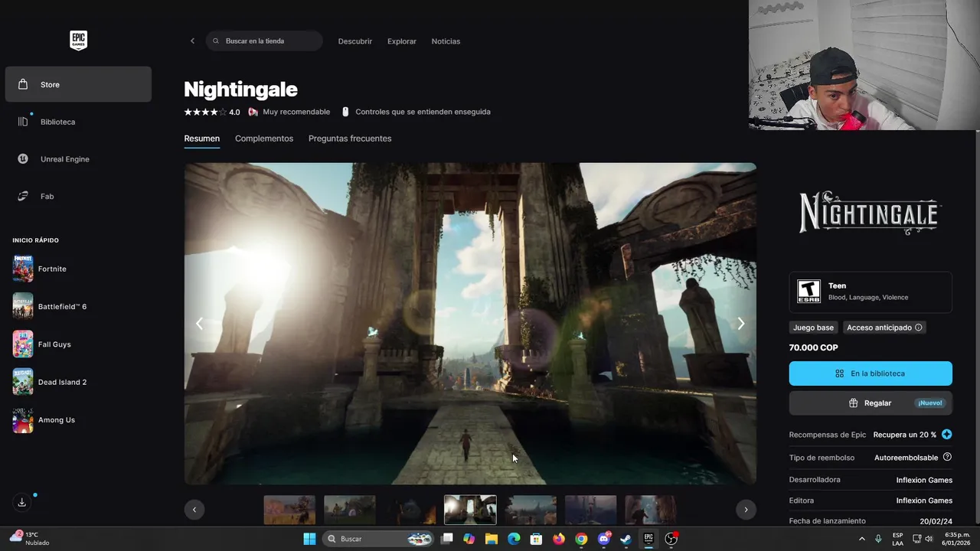The width and height of the screenshot is (980, 551).
Task: Click the taskbar Buscar search box
Action: [x=378, y=539]
